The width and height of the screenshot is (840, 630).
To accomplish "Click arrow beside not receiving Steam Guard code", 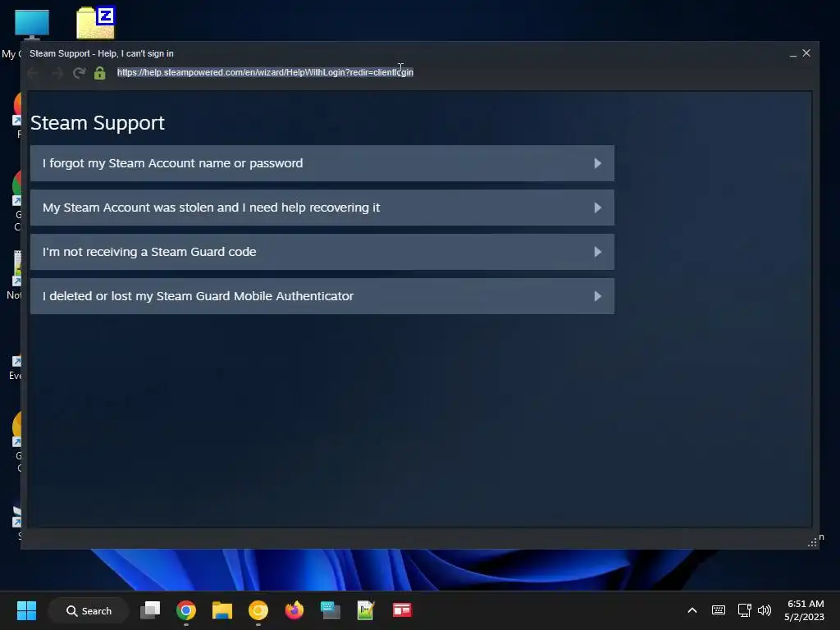I will click(598, 252).
